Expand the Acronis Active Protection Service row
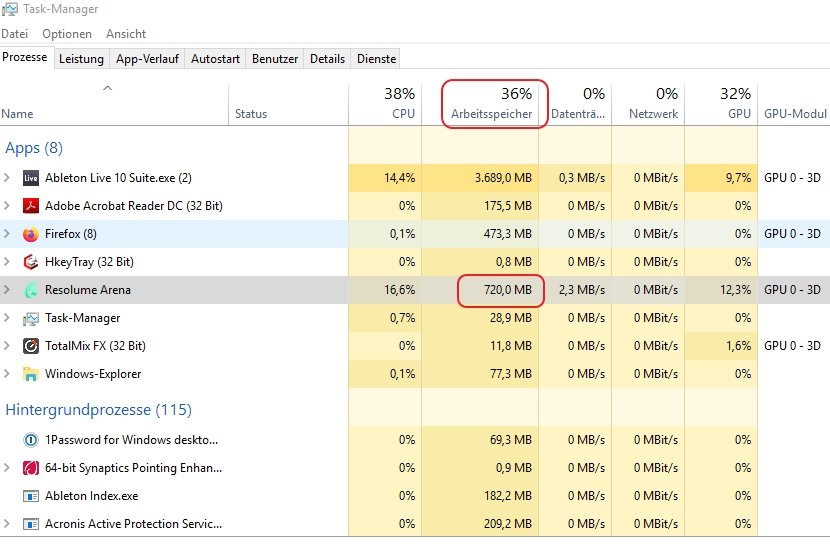This screenshot has width=830, height=549. click(x=8, y=524)
